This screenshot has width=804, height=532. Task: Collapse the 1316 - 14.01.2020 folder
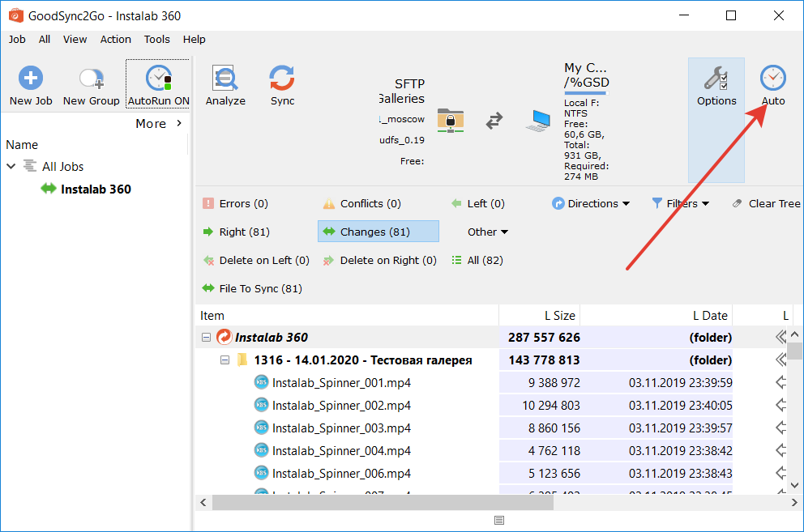coord(225,360)
